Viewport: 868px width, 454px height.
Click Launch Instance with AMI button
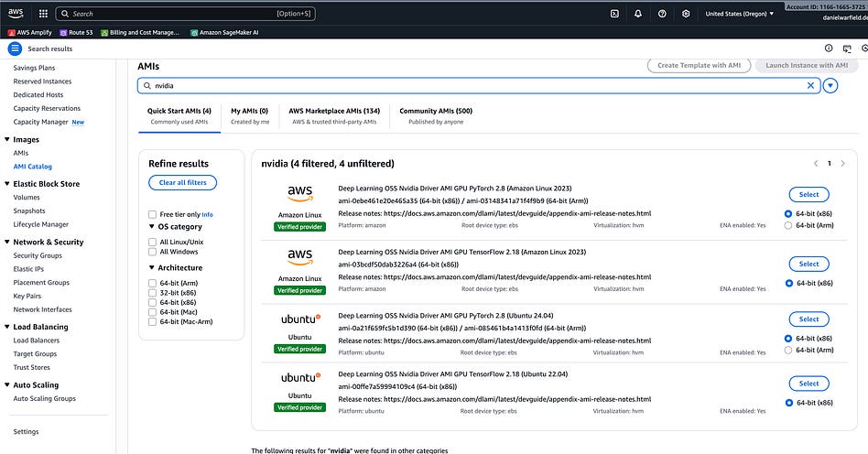click(807, 65)
